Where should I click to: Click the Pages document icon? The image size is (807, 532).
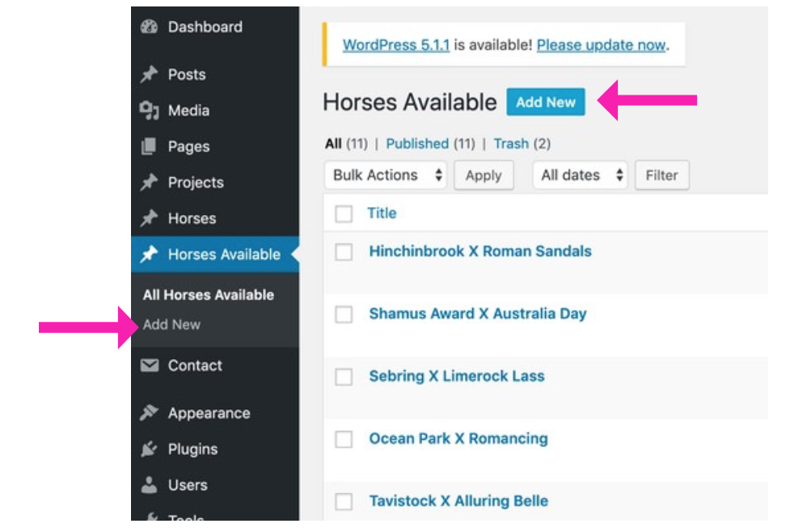(x=149, y=146)
